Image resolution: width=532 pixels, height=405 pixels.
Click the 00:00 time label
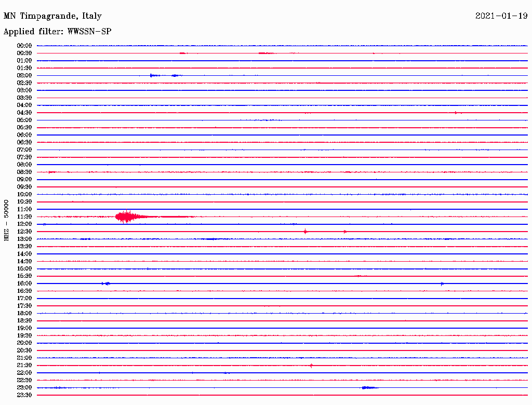(x=24, y=46)
